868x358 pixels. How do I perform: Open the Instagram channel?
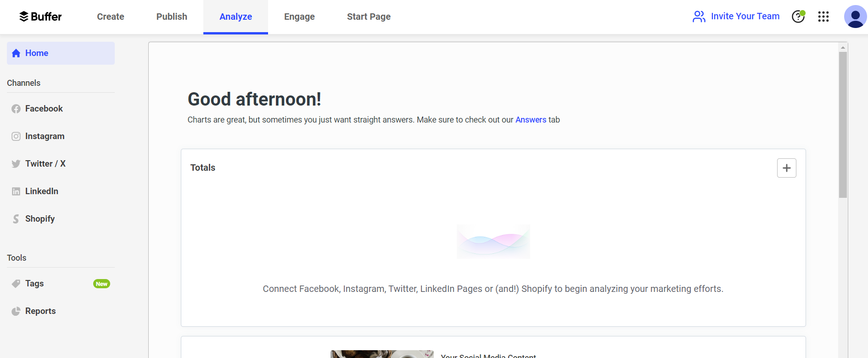point(61,136)
